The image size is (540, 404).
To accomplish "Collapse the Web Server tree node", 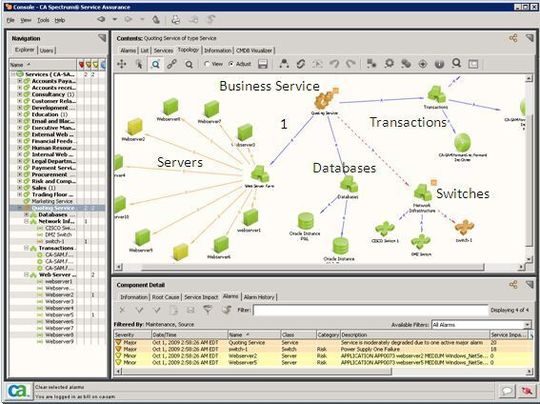I will (27, 274).
